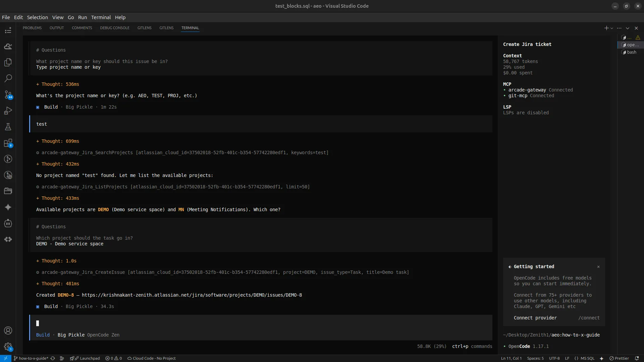Open the cloud icon in activity bar
Screen dimensions: 644x362
pos(8,46)
